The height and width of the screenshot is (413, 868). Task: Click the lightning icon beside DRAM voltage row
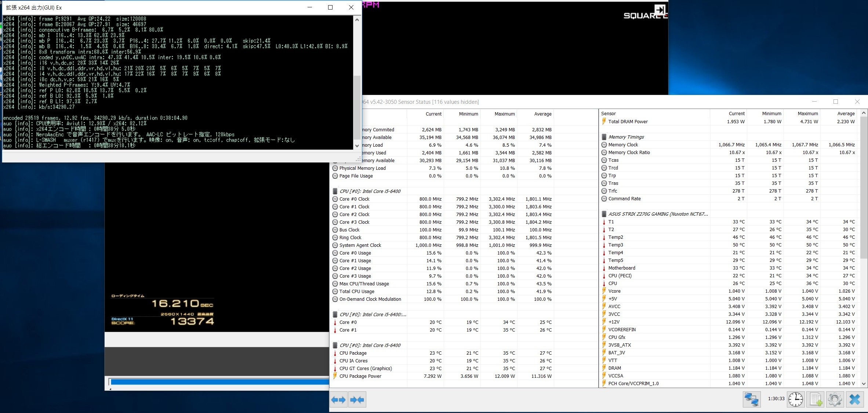(604, 368)
